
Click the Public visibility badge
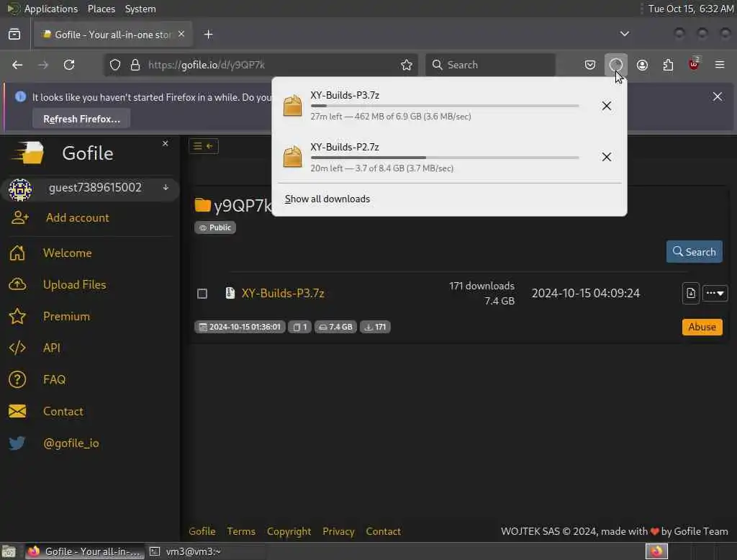(214, 227)
